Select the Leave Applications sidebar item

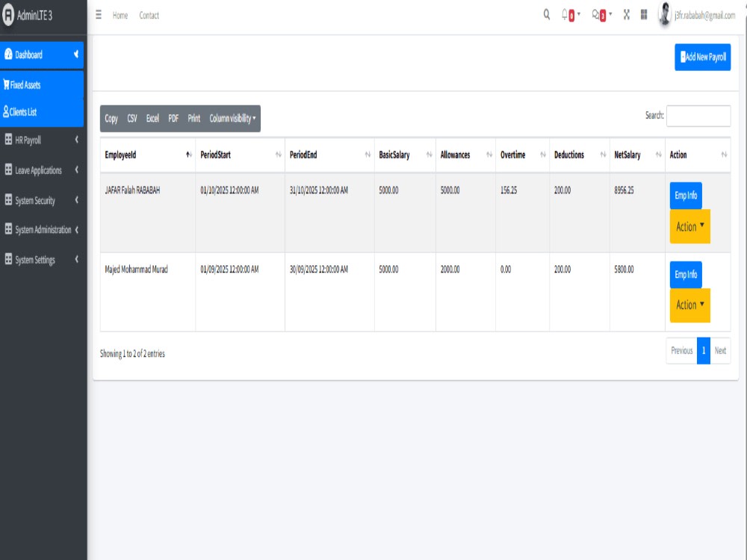click(42, 169)
